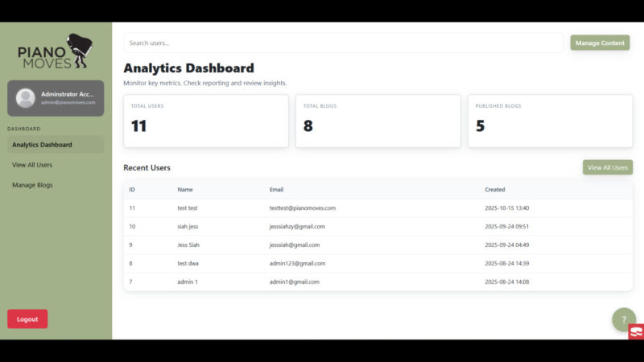Click the ID column header

pyautogui.click(x=132, y=190)
